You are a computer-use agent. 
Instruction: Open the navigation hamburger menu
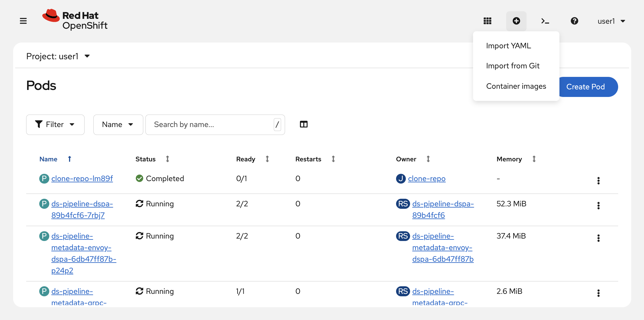click(23, 21)
